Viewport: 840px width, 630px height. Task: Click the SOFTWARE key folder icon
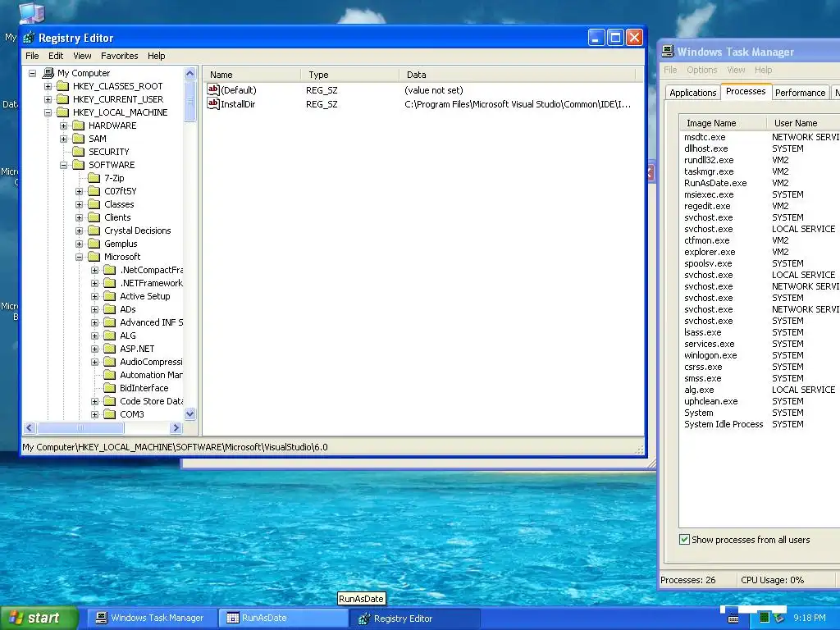[x=79, y=165]
